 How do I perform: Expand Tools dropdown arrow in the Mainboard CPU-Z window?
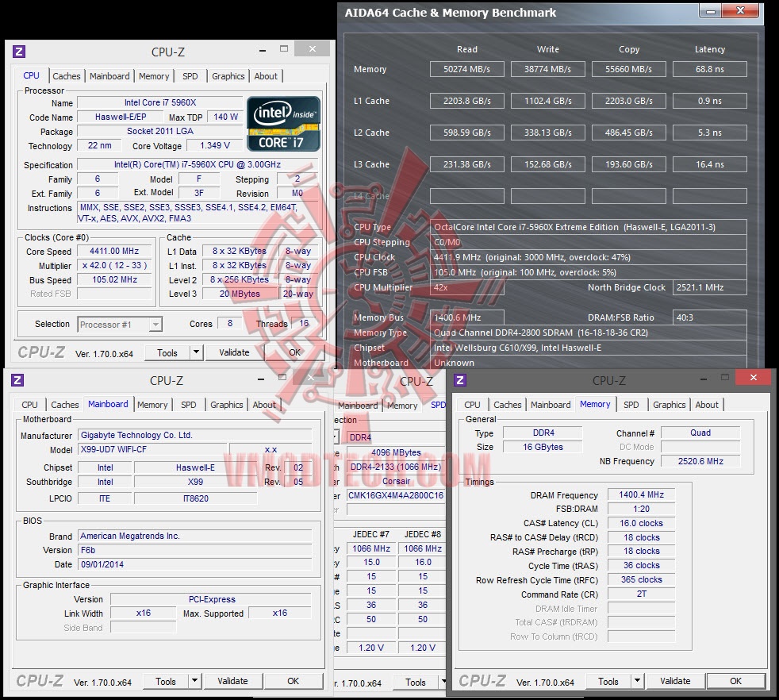coord(195,681)
